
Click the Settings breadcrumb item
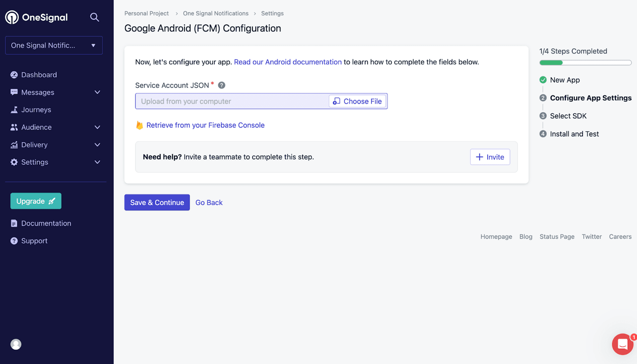point(272,13)
